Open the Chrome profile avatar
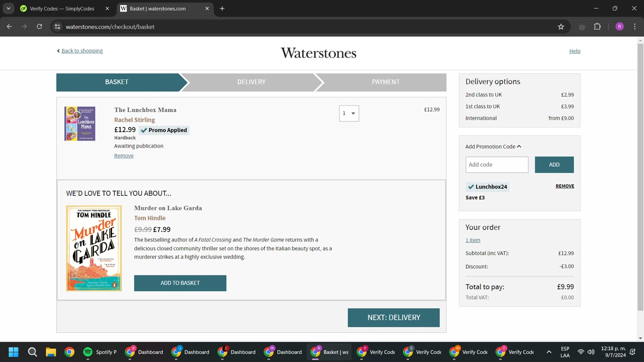 coord(620,27)
